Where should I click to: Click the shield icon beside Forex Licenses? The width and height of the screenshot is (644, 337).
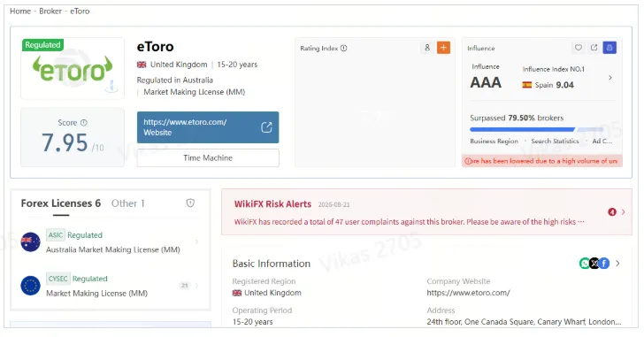[190, 203]
